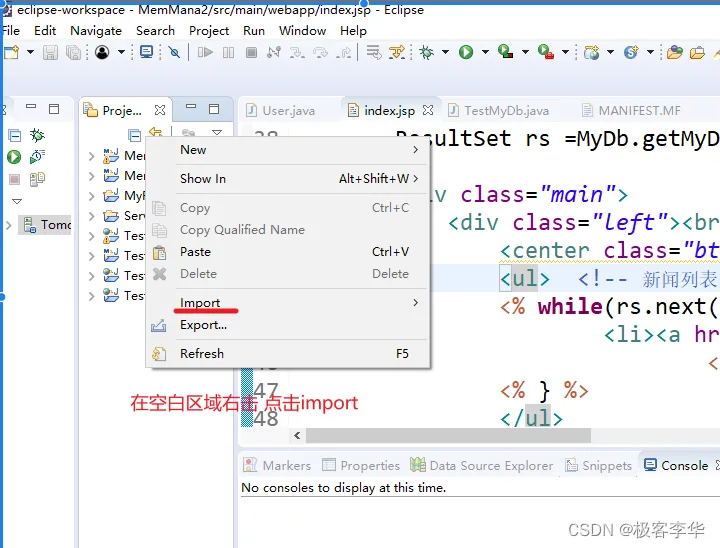Open the Project menu
Screen dimensions: 720x548
(x=209, y=31)
